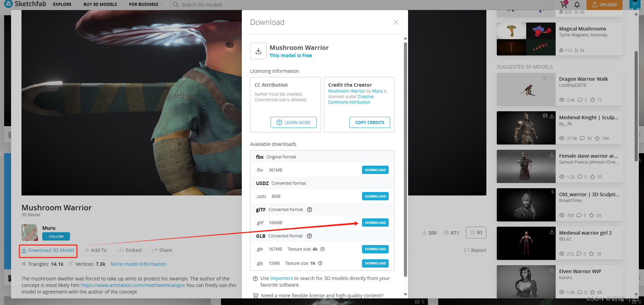This screenshot has height=305, width=644.
Task: Click download icon on Medieval Knight card
Action: [552, 116]
